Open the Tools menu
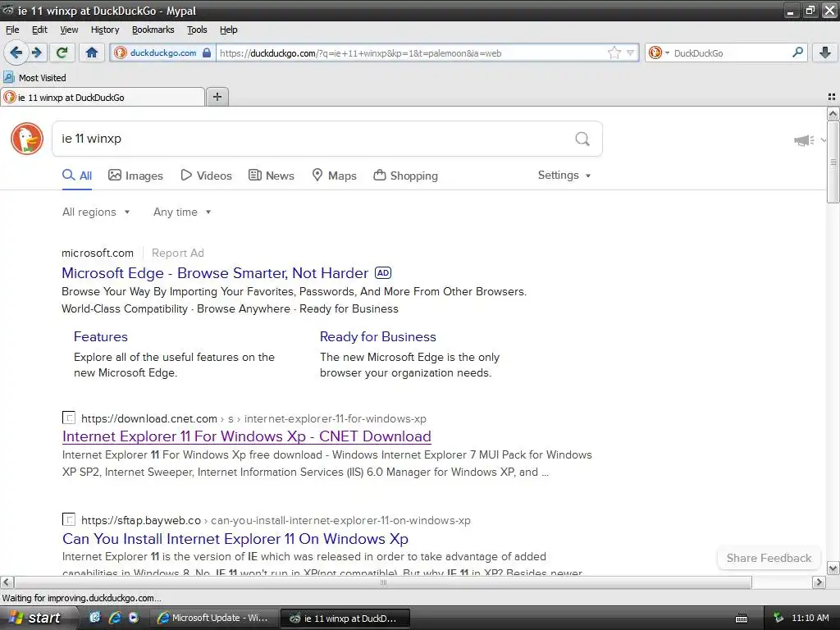Viewport: 840px width, 630px height. click(197, 30)
